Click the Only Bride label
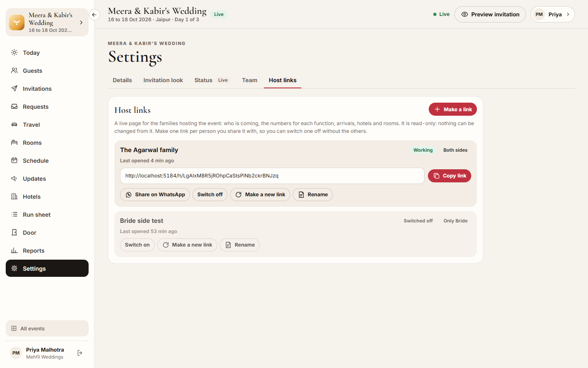This screenshot has height=368, width=588. pyautogui.click(x=455, y=221)
